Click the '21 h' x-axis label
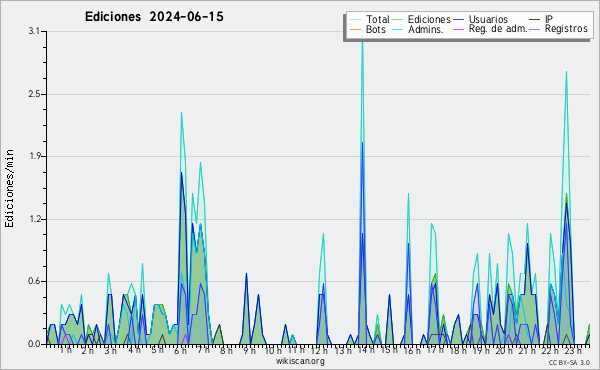 527,351
